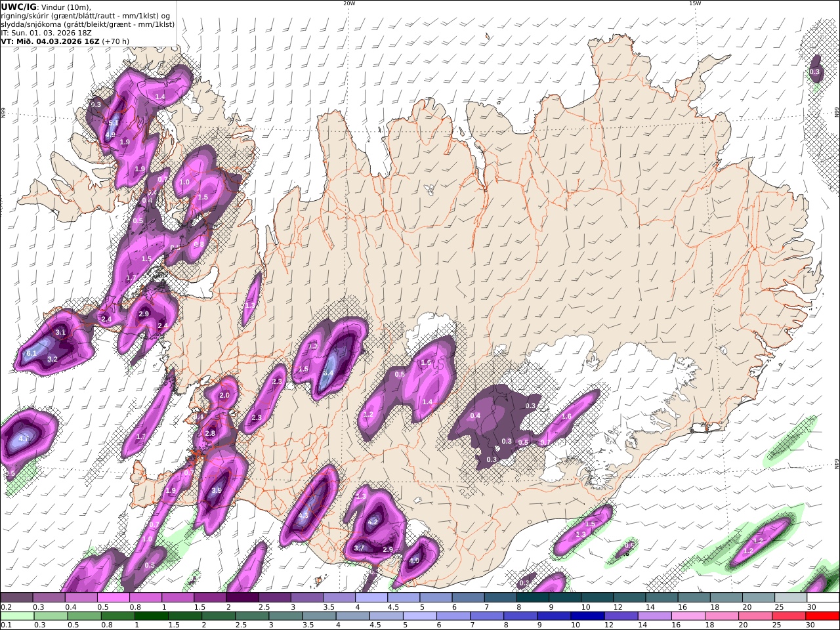
Task: Select the darkest purple 2 mm snow legend swatch
Action: tap(242, 597)
